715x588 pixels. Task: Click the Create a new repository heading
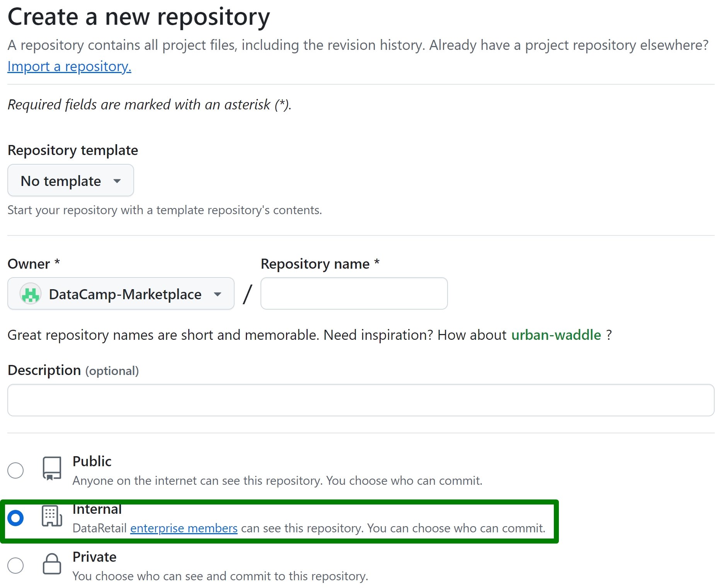pos(139,17)
